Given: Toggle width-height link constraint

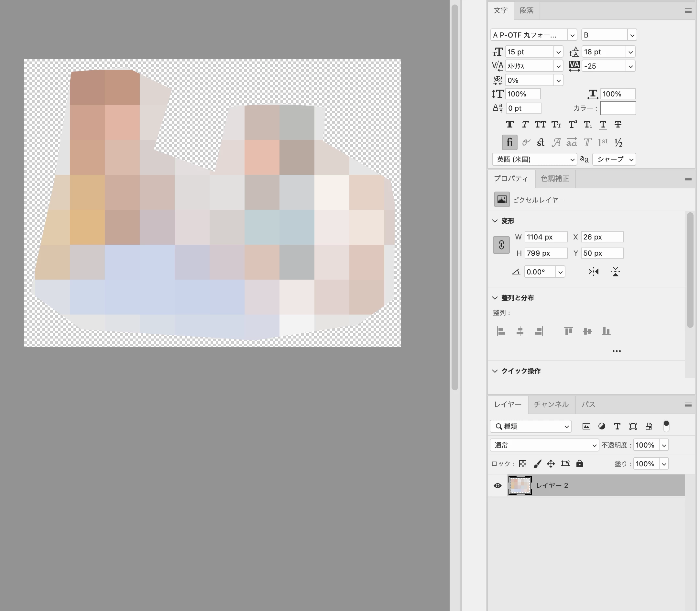Looking at the screenshot, I should [x=501, y=245].
